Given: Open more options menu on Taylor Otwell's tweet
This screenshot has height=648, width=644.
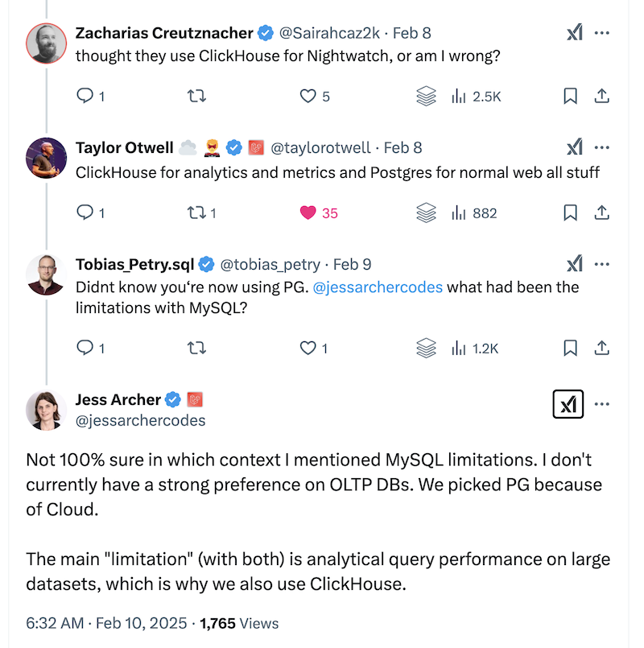Looking at the screenshot, I should click(x=601, y=147).
